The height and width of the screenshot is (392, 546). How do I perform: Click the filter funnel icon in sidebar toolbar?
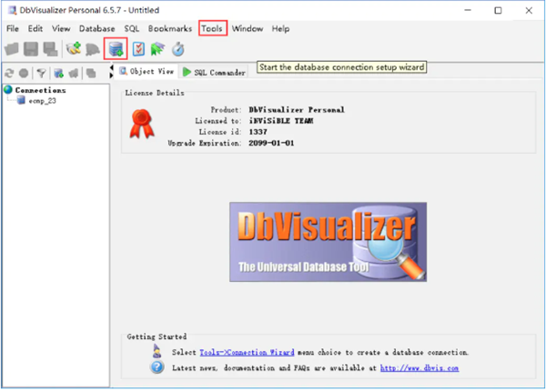click(x=41, y=72)
